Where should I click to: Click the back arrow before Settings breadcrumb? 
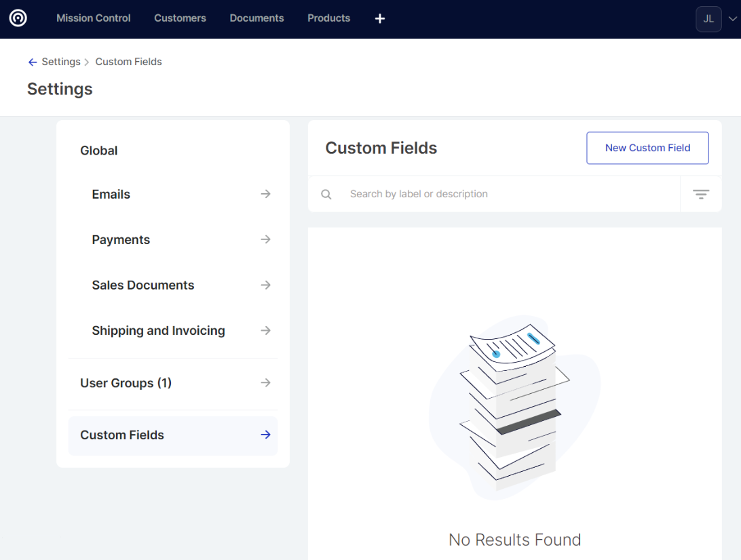(32, 62)
